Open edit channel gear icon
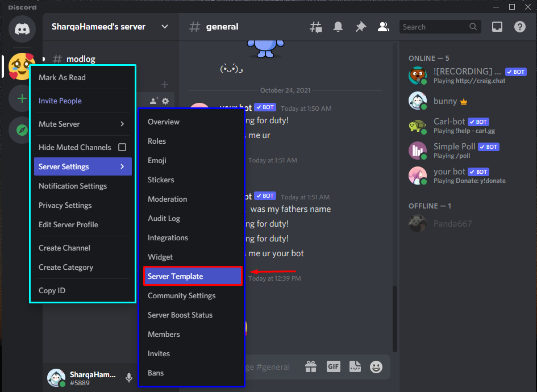 (165, 101)
